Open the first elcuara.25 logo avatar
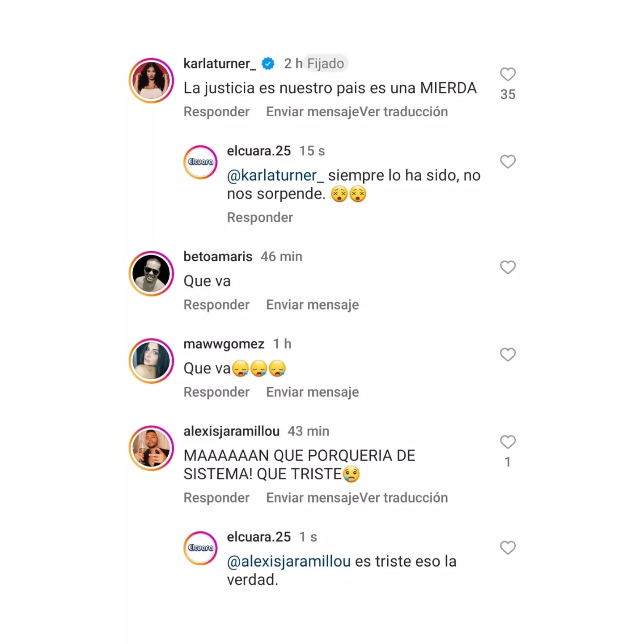Image resolution: width=644 pixels, height=644 pixels. point(200,162)
